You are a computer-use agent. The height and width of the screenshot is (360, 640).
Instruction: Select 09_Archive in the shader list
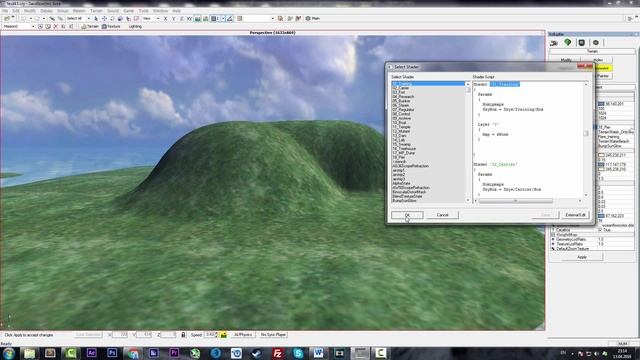pyautogui.click(x=402, y=118)
